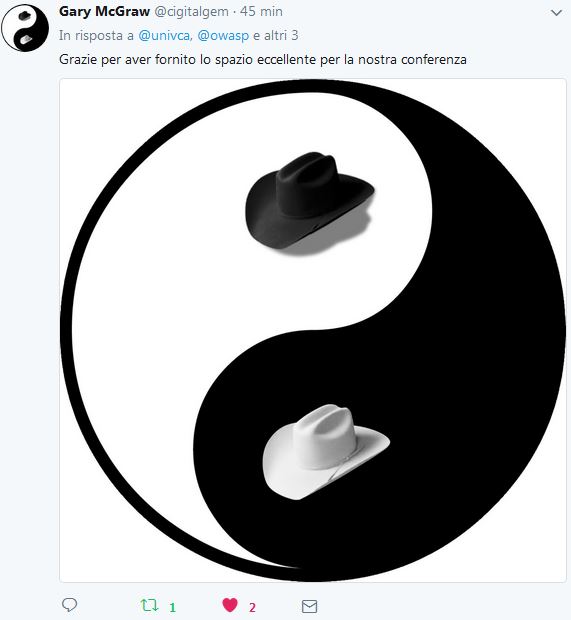571x620 pixels.
Task: Enlarge the yin-yang picture via its black half
Action: (x=475, y=356)
